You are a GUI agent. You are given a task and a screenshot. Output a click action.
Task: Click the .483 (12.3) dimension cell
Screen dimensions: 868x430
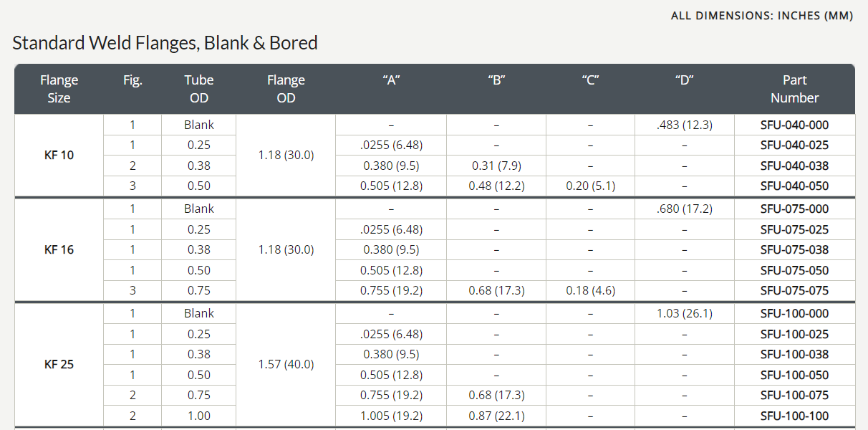coord(684,125)
